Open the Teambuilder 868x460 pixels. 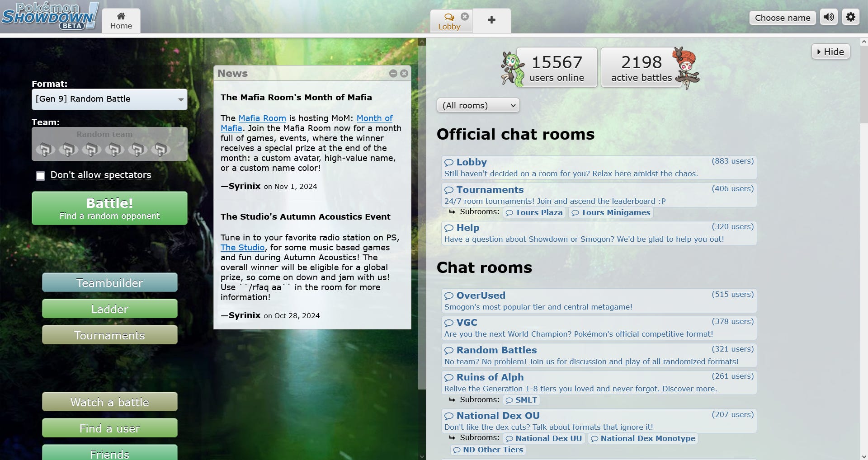pos(109,283)
